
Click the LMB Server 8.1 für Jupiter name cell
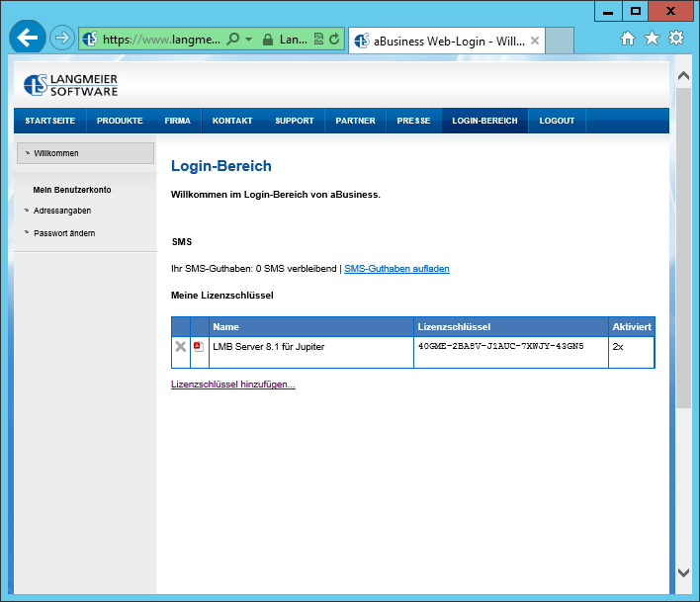tap(311, 352)
